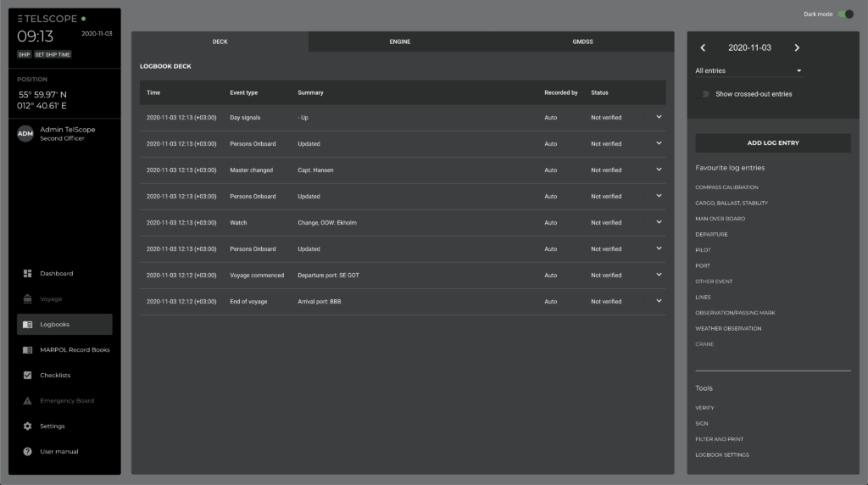Go to next date with right arrow
Screen dimensions: 868x485
(x=797, y=48)
